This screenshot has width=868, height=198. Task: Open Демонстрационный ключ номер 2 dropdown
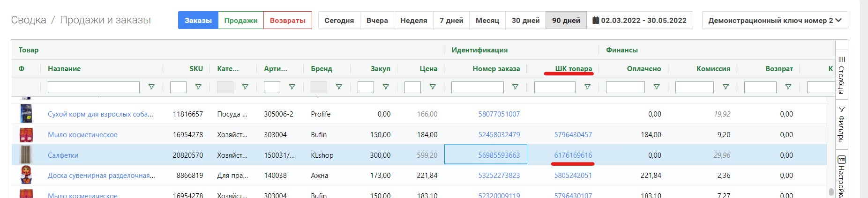coord(774,20)
